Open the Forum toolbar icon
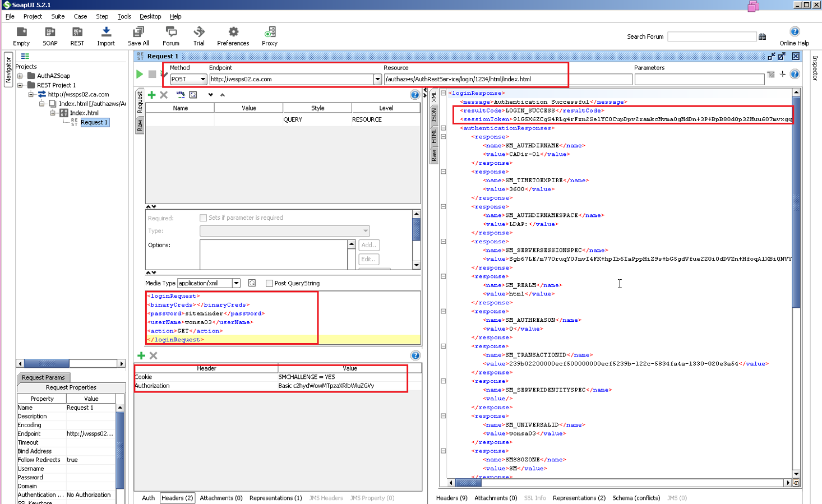Image resolution: width=822 pixels, height=504 pixels. coord(171,36)
